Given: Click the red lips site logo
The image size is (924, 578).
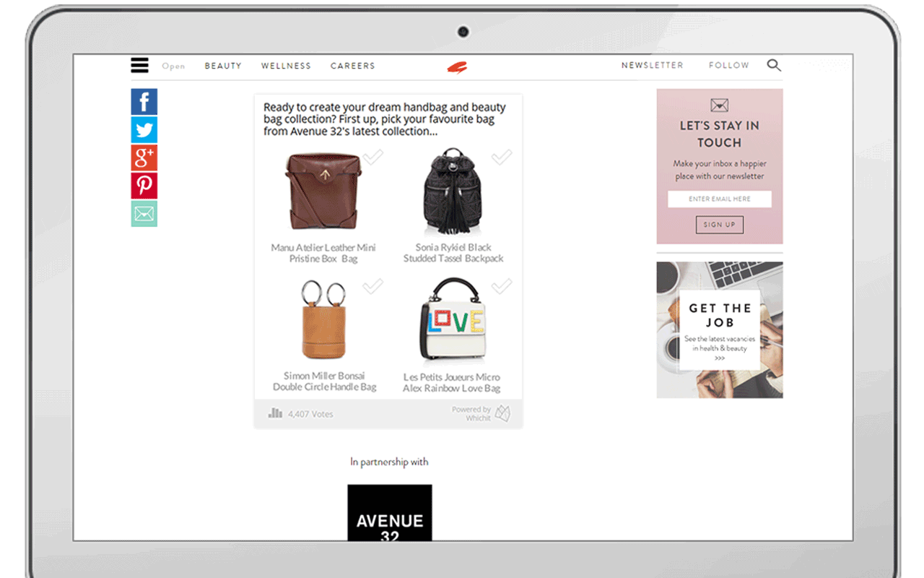Looking at the screenshot, I should coord(457,67).
